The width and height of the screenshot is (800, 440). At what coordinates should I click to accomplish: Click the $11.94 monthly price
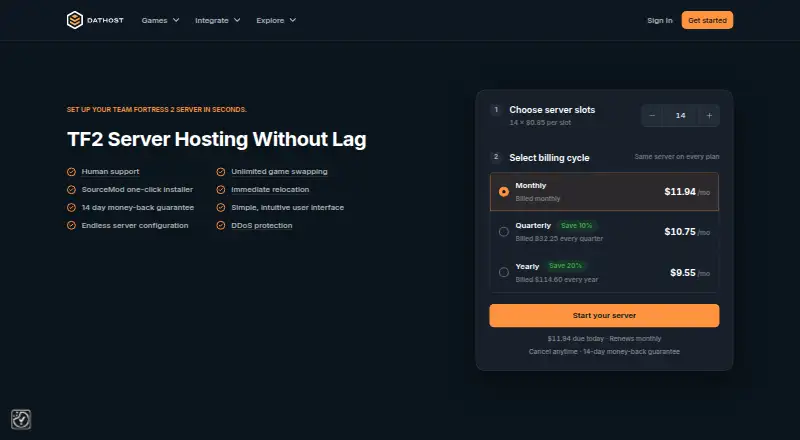click(x=680, y=191)
